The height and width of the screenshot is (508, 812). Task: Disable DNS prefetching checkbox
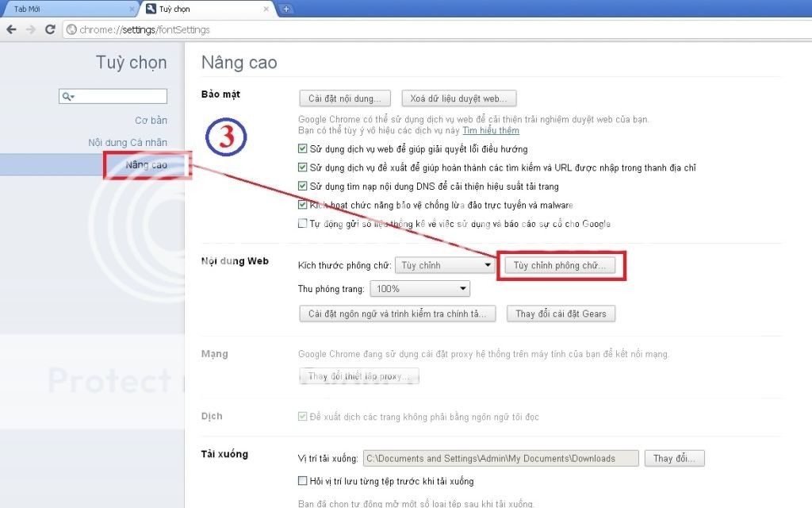click(302, 187)
